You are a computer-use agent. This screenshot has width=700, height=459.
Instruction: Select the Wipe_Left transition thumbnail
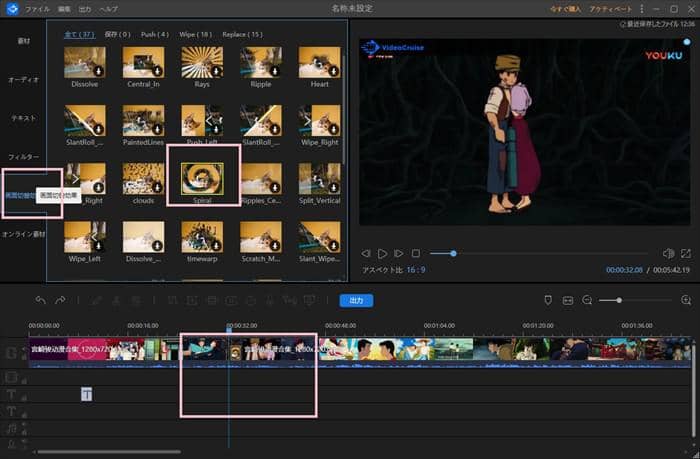point(85,237)
